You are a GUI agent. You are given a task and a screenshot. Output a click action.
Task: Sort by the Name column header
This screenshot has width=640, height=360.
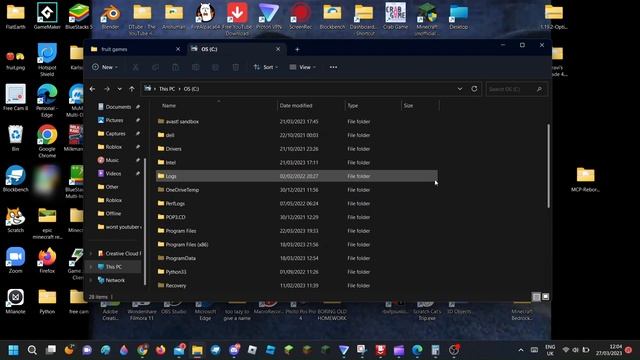click(x=216, y=106)
